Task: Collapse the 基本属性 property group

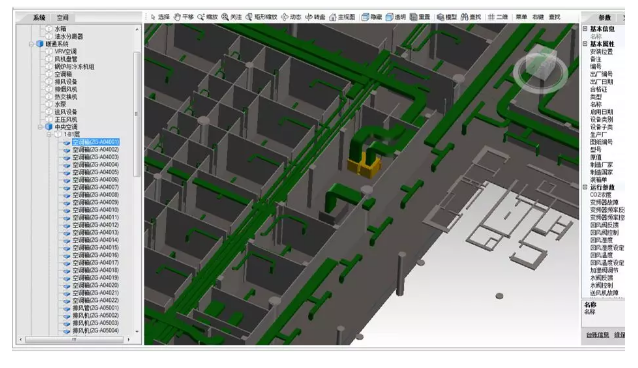Action: point(585,44)
